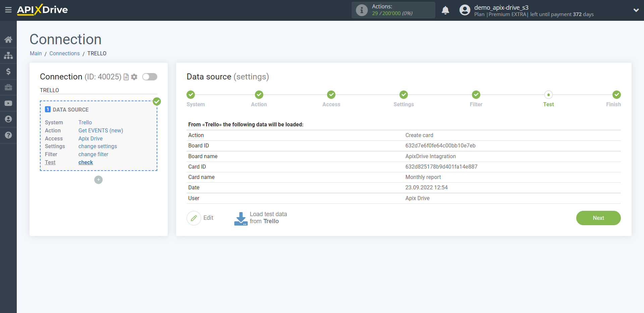Open notifications bell
Image resolution: width=644 pixels, height=313 pixels.
point(445,10)
